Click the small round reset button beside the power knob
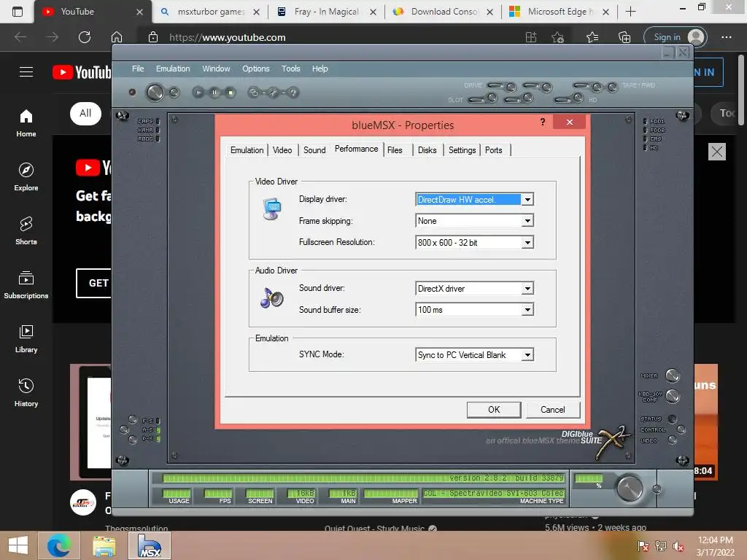 tap(174, 93)
